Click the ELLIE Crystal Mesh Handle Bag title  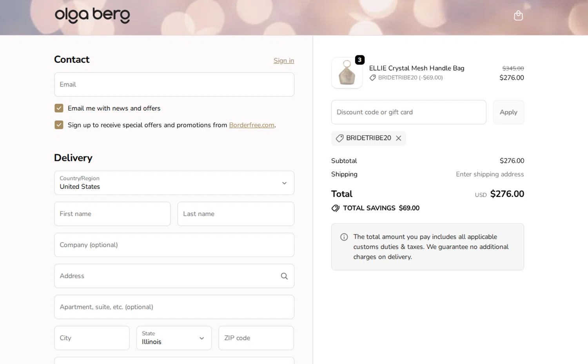tap(417, 68)
